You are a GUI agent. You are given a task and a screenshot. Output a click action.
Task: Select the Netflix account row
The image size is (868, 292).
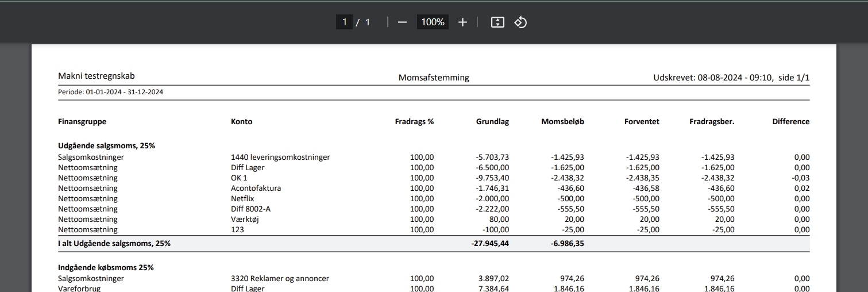[x=242, y=199]
